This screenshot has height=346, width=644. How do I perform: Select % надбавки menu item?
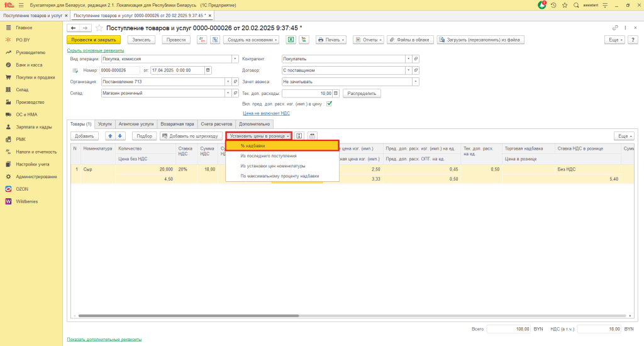tap(282, 145)
